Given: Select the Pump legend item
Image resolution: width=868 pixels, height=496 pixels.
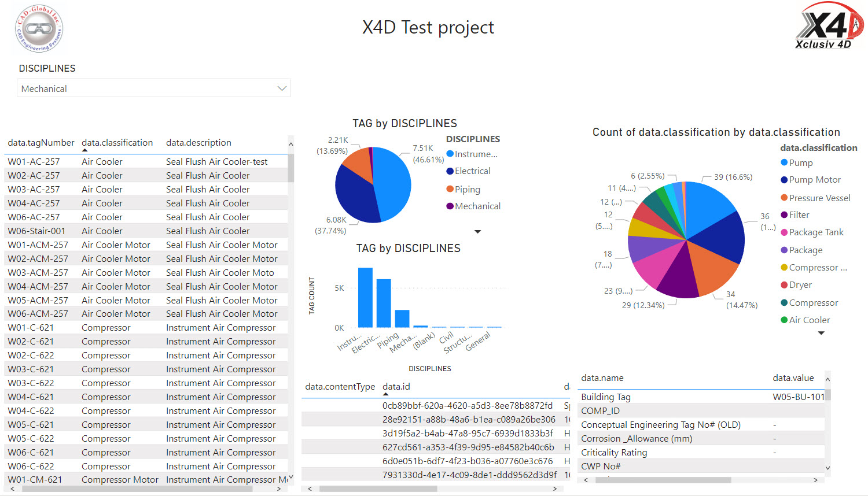Looking at the screenshot, I should point(797,162).
